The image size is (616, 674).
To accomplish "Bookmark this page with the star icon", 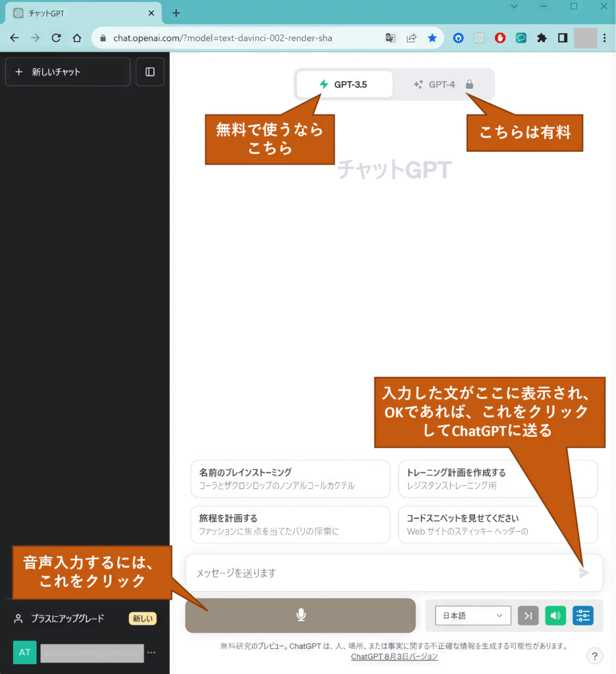I will 432,38.
